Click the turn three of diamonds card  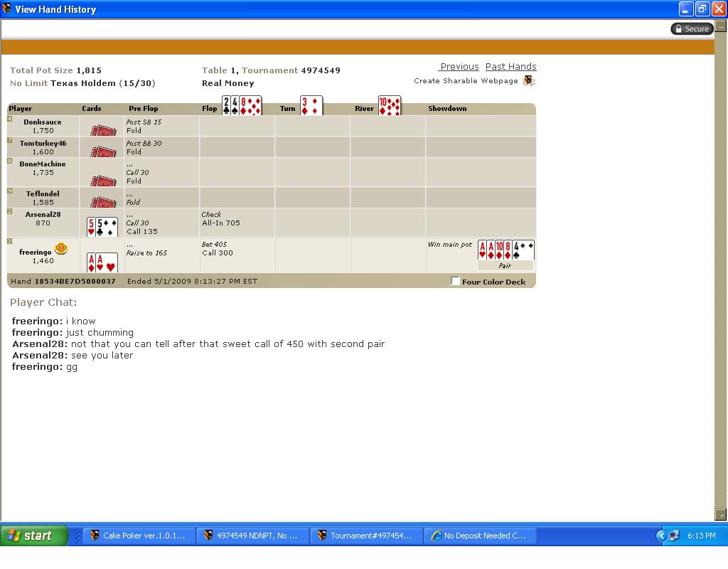pos(311,105)
